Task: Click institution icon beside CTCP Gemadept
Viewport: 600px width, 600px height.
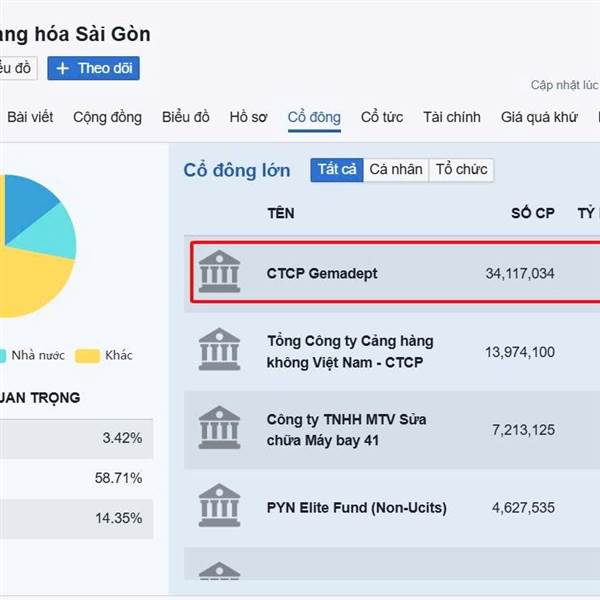Action: click(x=219, y=272)
